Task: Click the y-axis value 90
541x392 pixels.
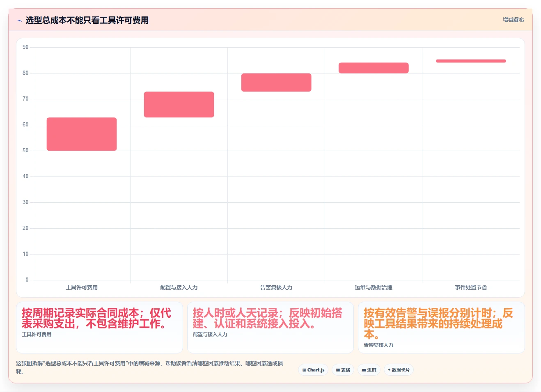Action: (25, 47)
